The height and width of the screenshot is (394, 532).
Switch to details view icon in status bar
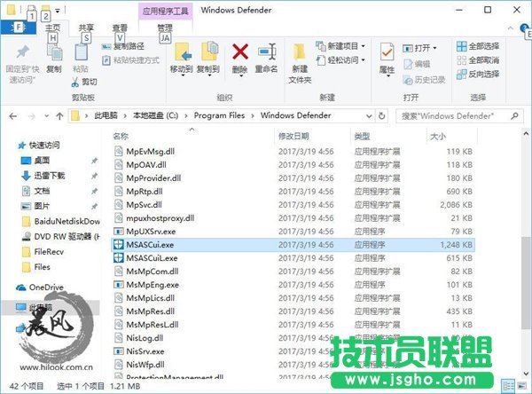[508, 386]
